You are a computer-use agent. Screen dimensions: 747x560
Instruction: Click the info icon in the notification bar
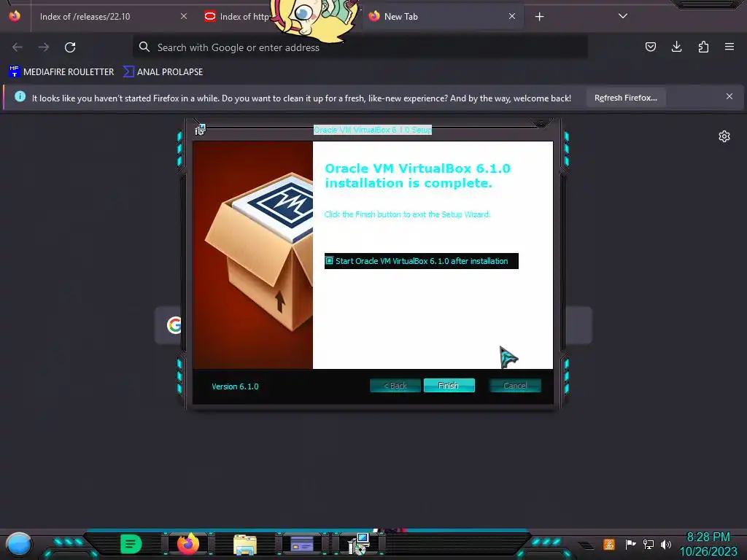pos(20,97)
